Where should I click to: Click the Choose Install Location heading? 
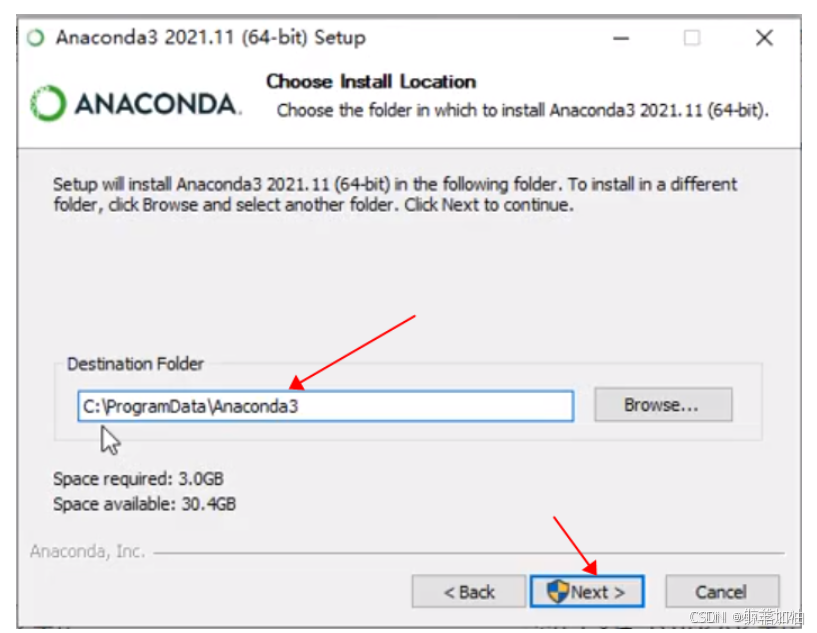coord(371,82)
